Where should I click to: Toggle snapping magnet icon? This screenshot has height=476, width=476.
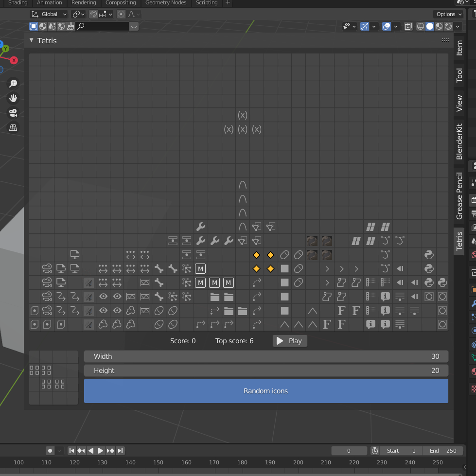pos(93,14)
